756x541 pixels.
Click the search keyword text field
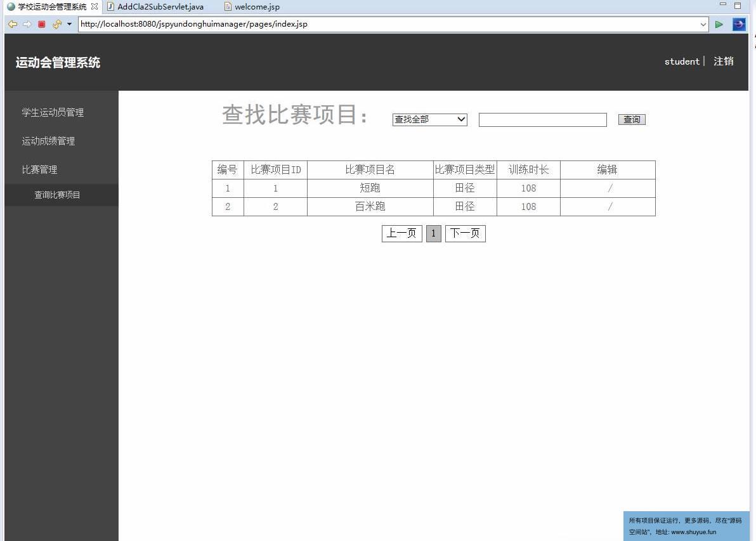542,120
